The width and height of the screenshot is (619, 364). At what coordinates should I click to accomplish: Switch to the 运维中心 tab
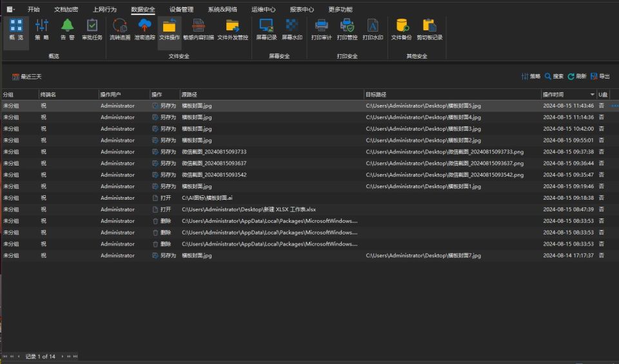[x=263, y=9]
